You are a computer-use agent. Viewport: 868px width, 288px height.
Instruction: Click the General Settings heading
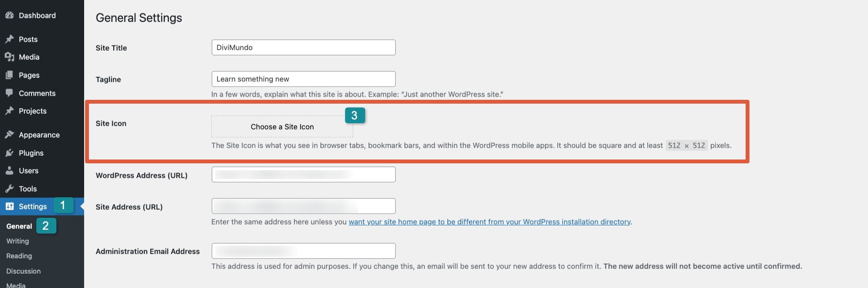pyautogui.click(x=139, y=18)
